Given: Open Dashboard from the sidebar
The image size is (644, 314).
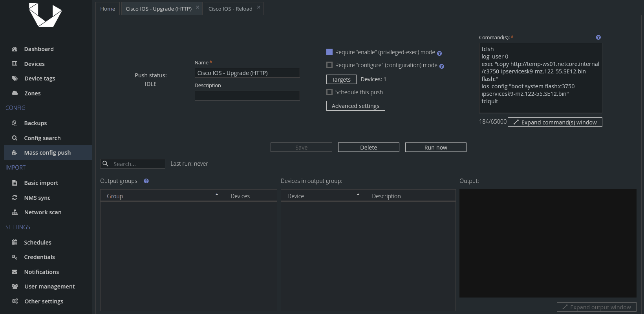Looking at the screenshot, I should [x=39, y=49].
